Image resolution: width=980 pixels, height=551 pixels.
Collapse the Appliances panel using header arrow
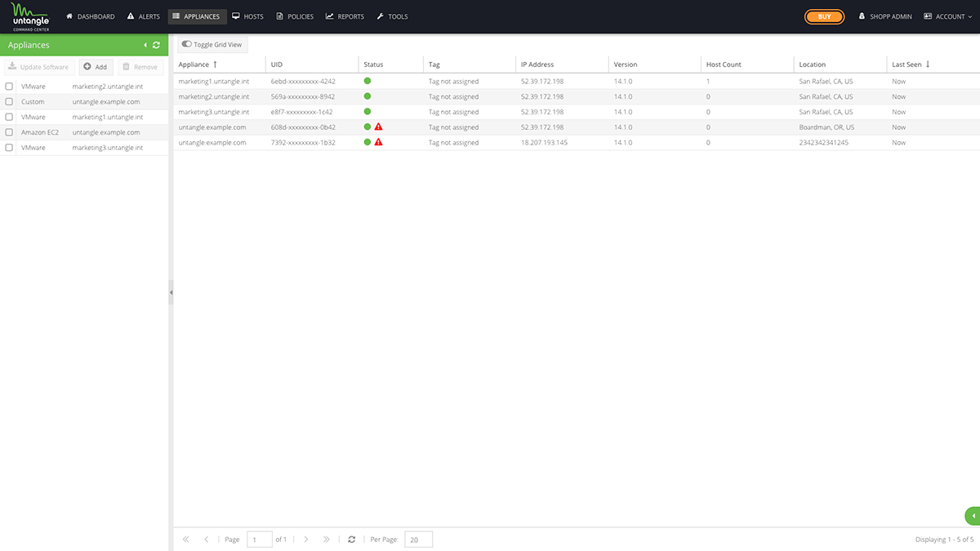coord(145,45)
